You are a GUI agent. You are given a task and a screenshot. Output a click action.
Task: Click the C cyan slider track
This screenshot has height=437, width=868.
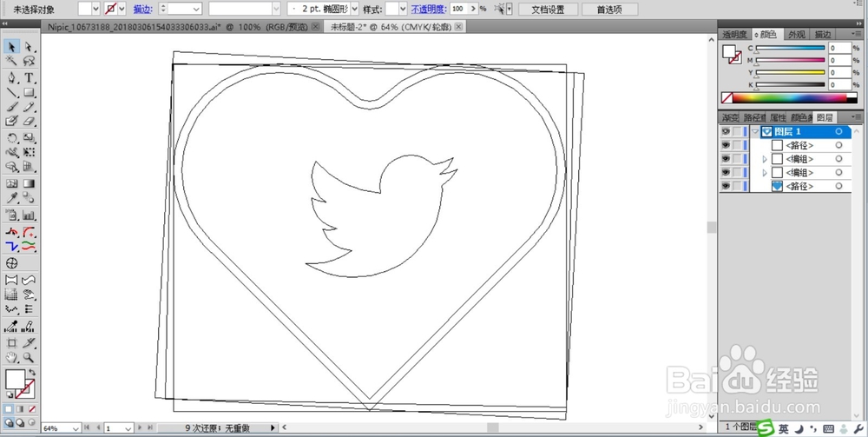point(791,48)
